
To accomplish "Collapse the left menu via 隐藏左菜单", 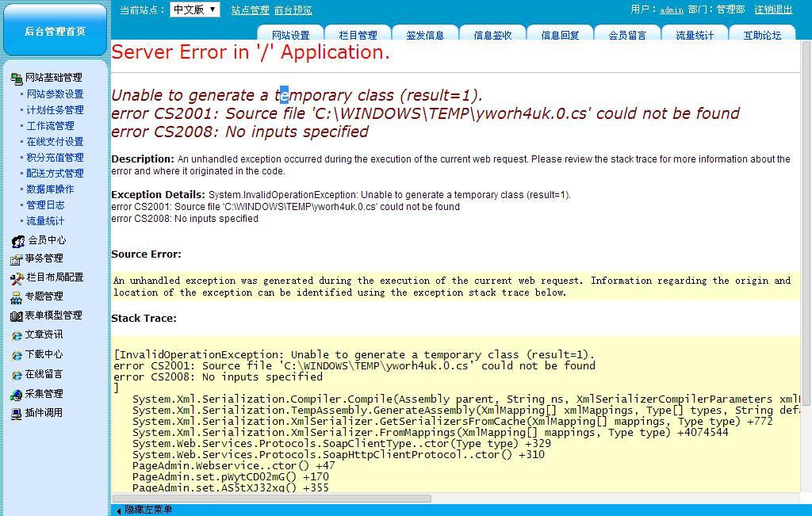I will [147, 510].
